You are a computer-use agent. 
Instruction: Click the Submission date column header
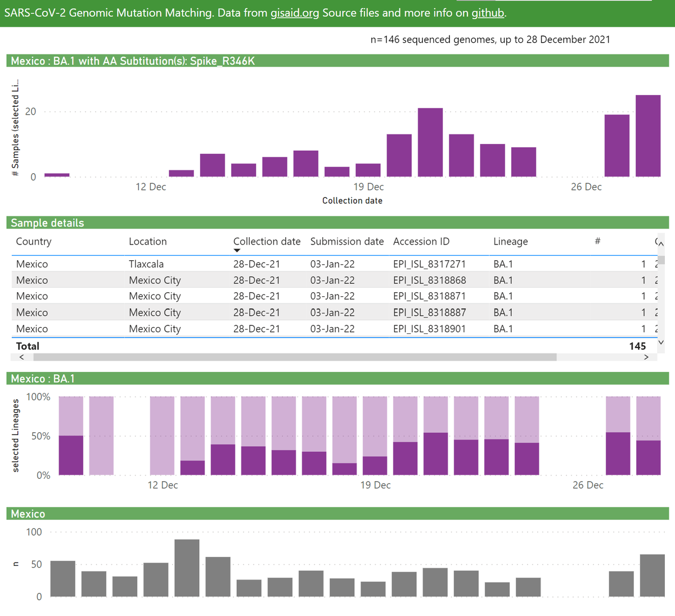tap(347, 242)
